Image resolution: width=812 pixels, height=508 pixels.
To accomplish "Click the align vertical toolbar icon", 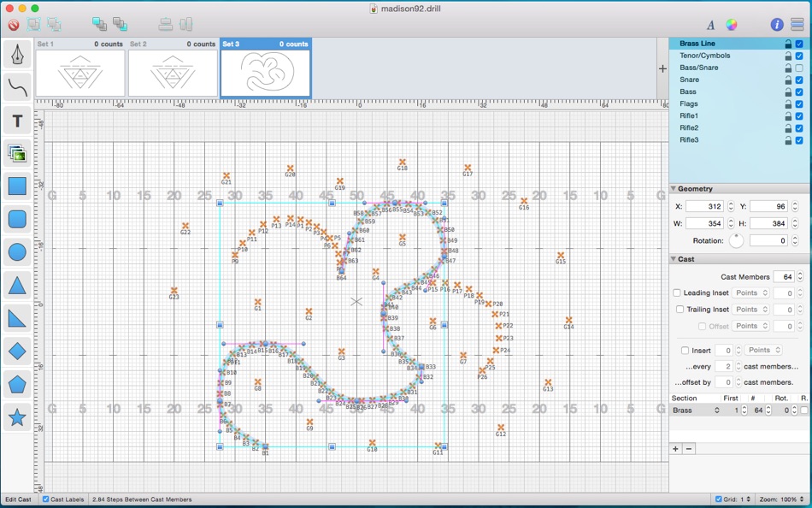I will (x=166, y=24).
